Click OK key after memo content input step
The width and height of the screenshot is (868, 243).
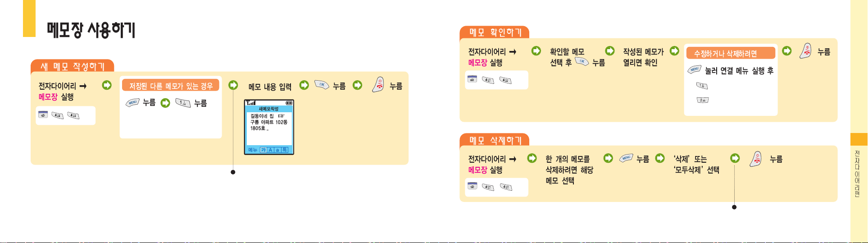(x=322, y=85)
